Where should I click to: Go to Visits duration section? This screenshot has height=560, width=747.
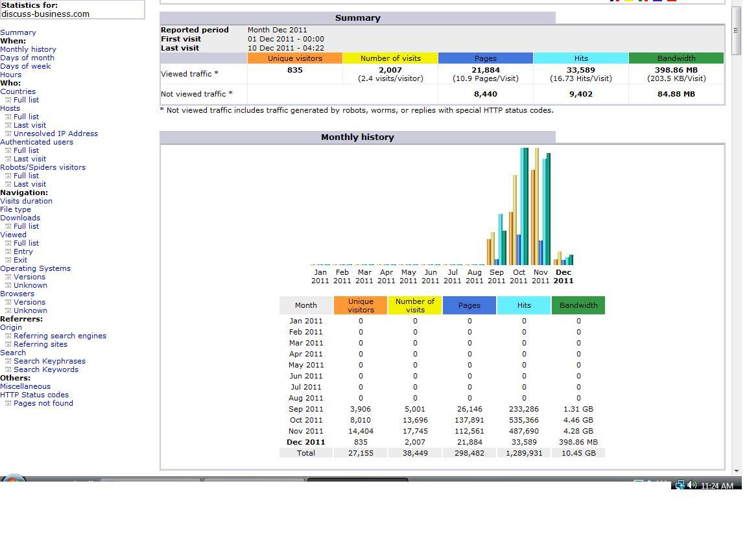[x=26, y=201]
